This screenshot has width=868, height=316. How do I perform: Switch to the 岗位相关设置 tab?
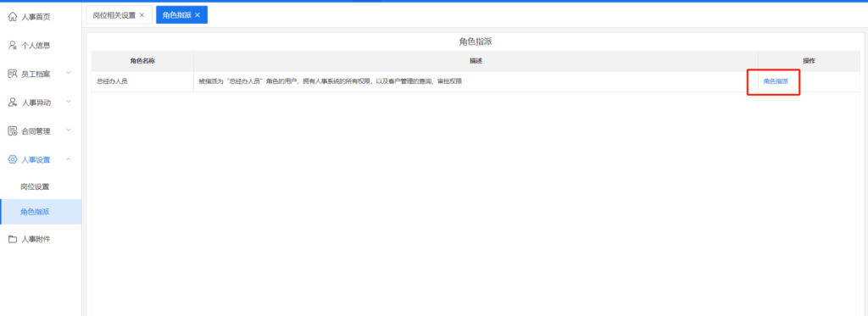pos(114,15)
